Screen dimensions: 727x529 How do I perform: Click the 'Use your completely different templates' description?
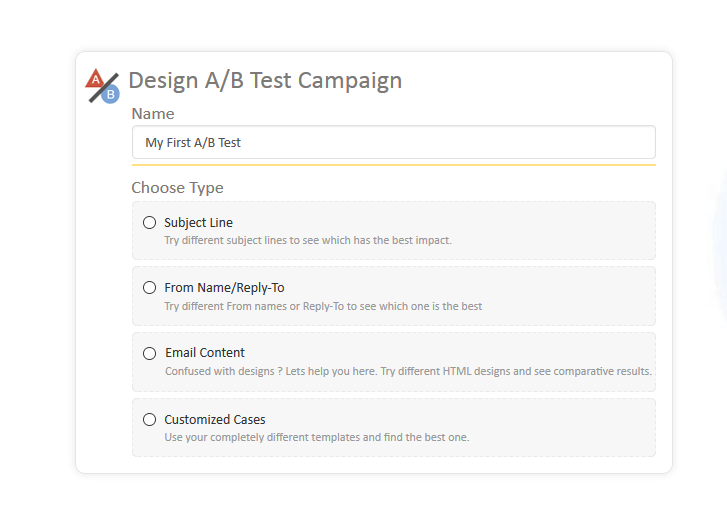(x=316, y=437)
